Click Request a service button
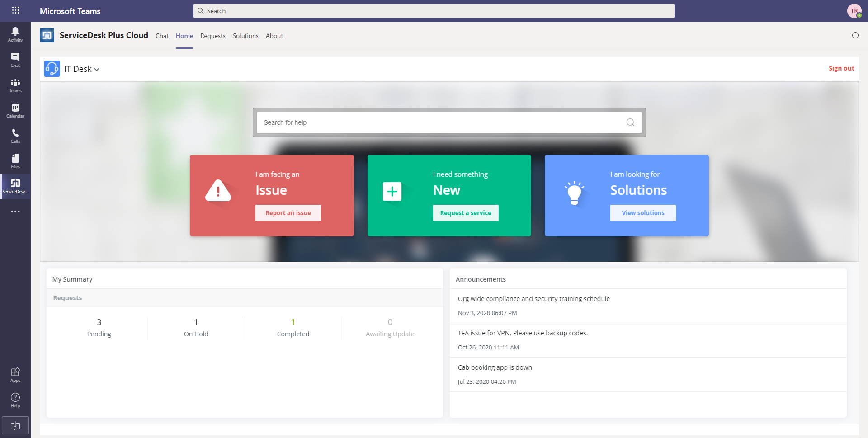Image resolution: width=868 pixels, height=438 pixels. [466, 213]
